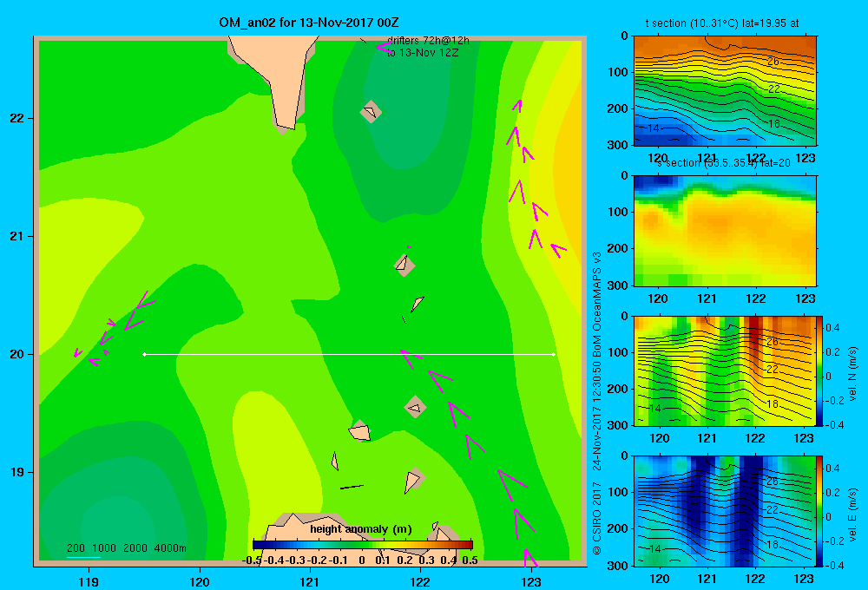The image size is (868, 590).
Task: Click the "height anomaly (m)" legend title
Action: (361, 529)
